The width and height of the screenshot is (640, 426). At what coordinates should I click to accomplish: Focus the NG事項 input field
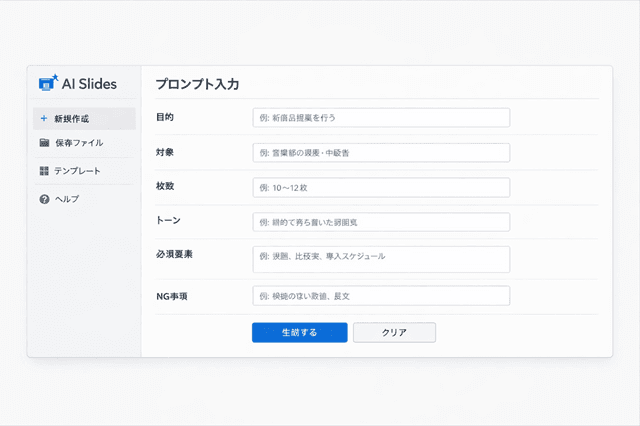point(381,296)
